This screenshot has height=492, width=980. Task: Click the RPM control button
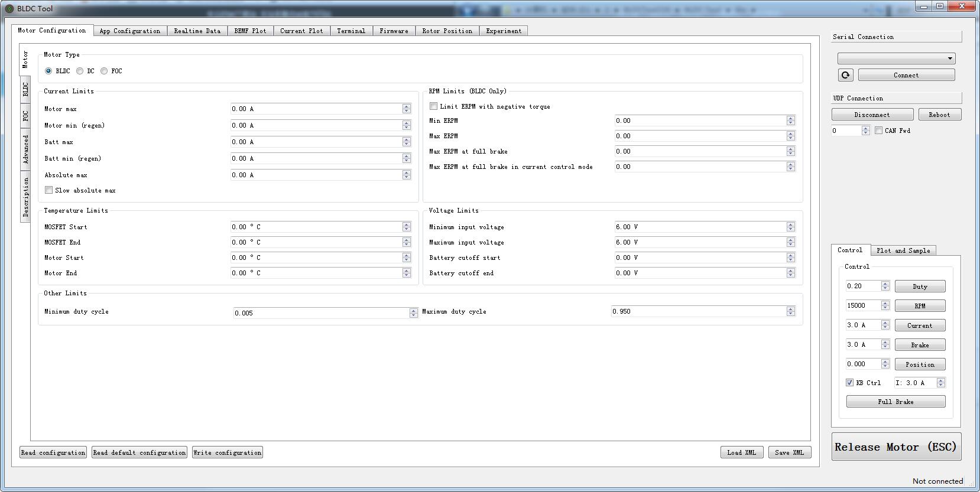920,306
